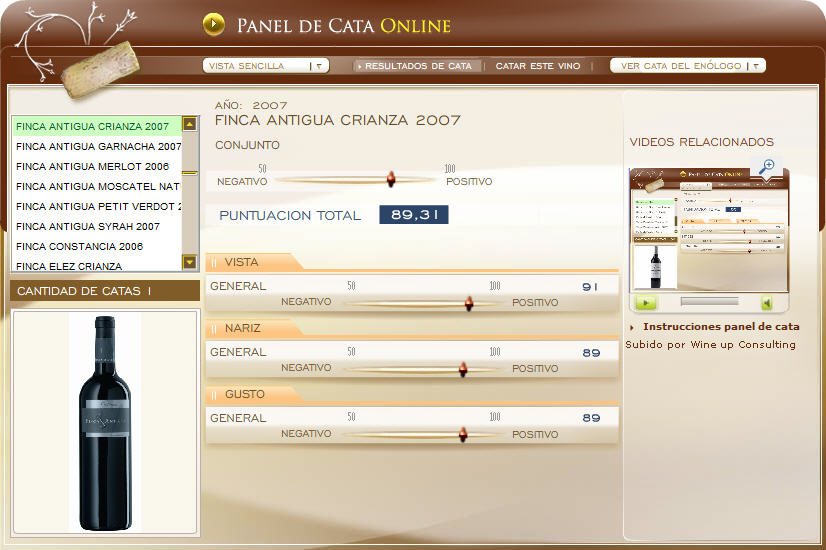The height and width of the screenshot is (550, 826).
Task: Click the Gusto score value 89
Action: pyautogui.click(x=591, y=418)
